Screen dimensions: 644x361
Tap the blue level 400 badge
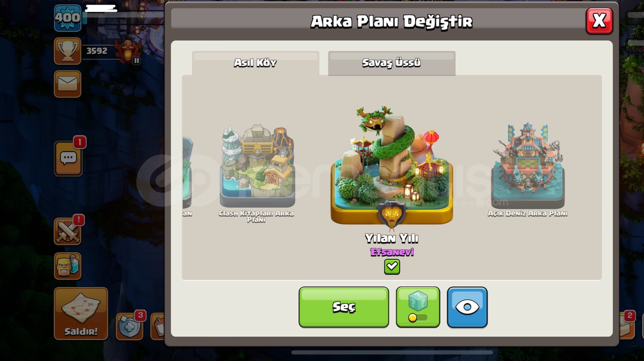[68, 18]
